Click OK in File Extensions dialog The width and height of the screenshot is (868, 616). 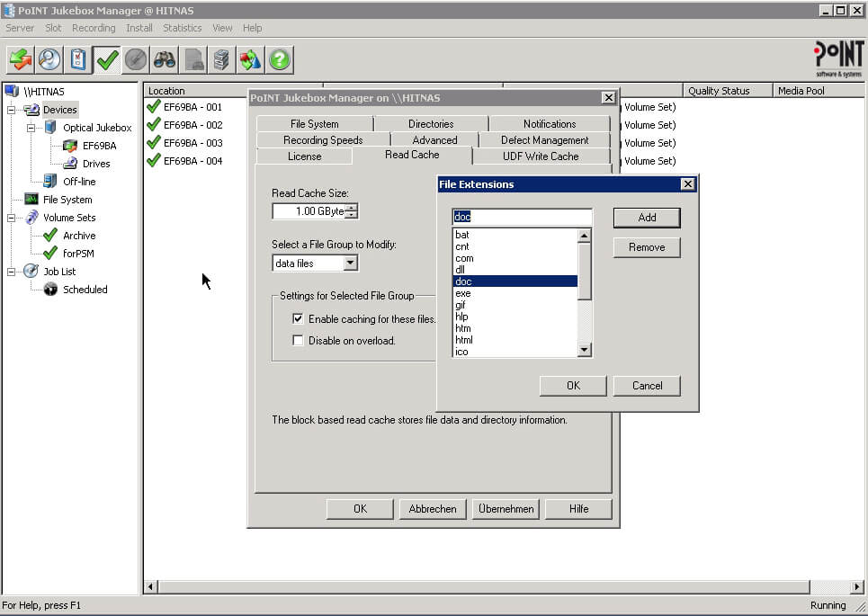click(x=573, y=386)
